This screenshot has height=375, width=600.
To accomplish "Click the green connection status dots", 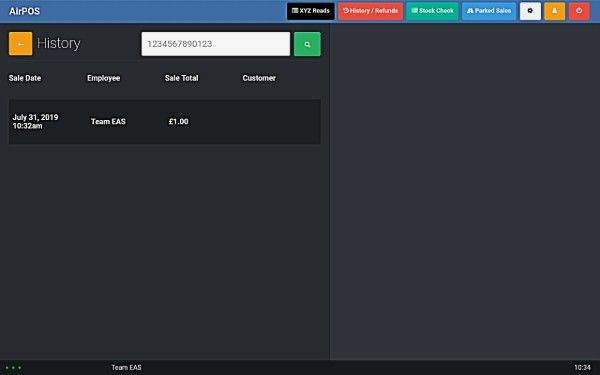I will click(13, 368).
